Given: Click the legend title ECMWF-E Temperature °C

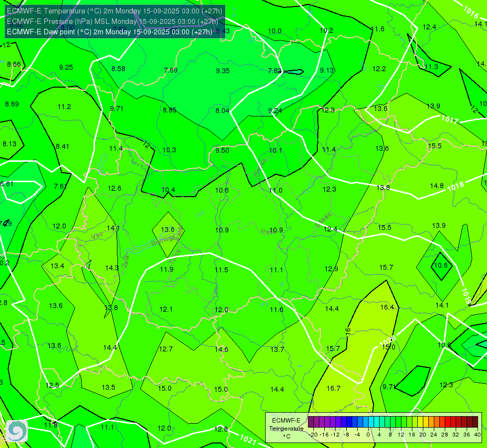Looking at the screenshot, I should click(287, 429).
